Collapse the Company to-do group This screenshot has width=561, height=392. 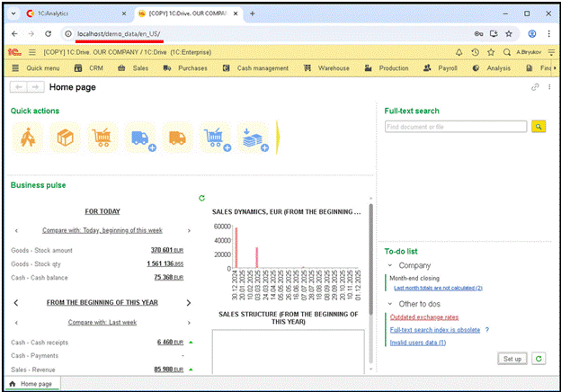tap(389, 266)
